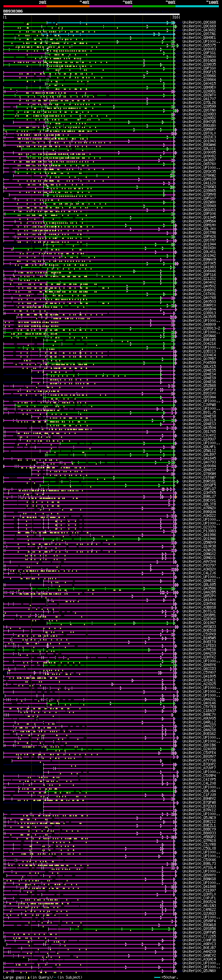Select UniRef100_Q41120 entry
This screenshot has width=222, height=980.
199,183
